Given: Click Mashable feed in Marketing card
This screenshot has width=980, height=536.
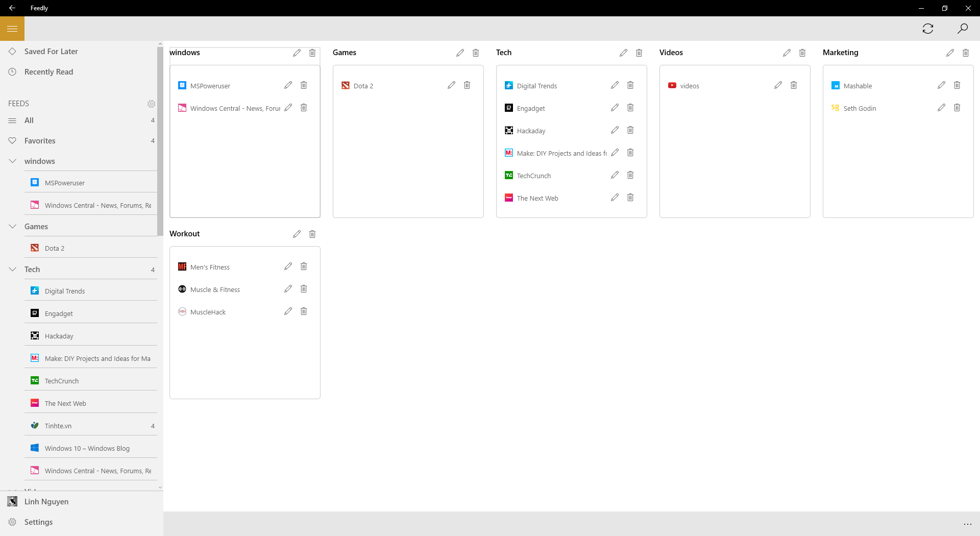Looking at the screenshot, I should [x=857, y=86].
